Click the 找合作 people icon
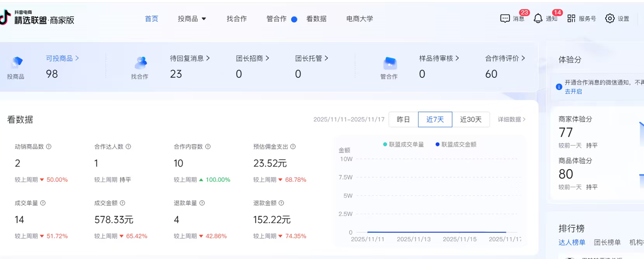 [140, 63]
